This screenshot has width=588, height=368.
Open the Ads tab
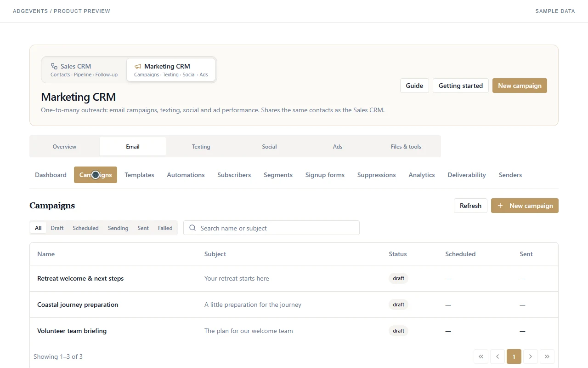[338, 146]
